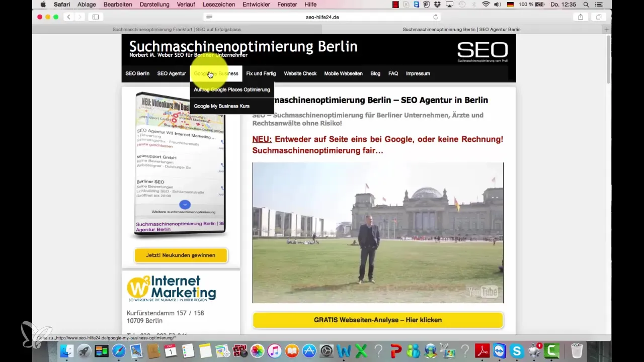The image size is (644, 362).
Task: Open the Share button in Safari toolbar
Action: (581, 17)
